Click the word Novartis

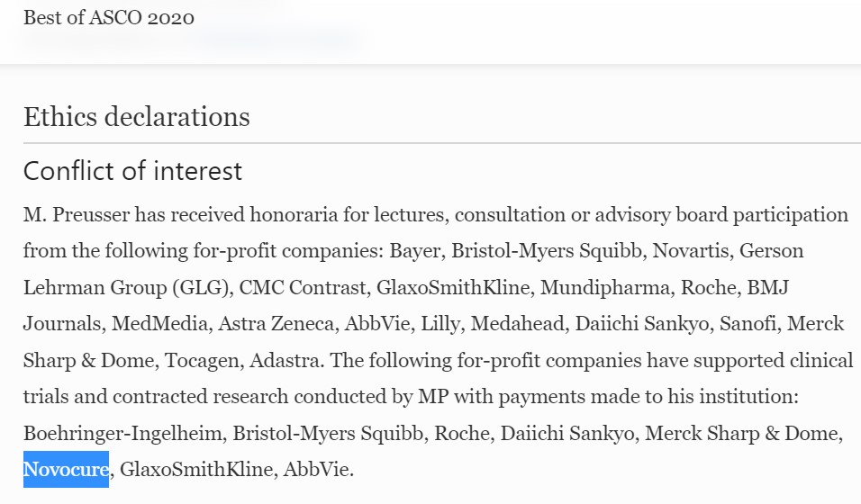click(x=692, y=250)
